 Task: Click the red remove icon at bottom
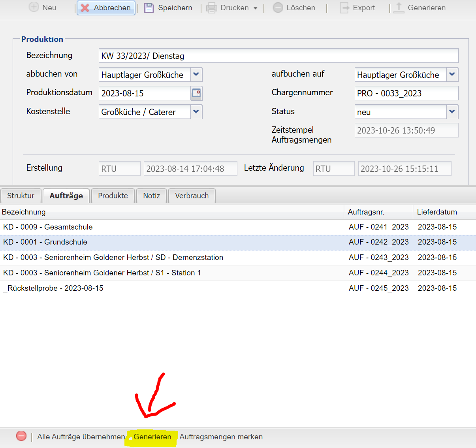[21, 436]
